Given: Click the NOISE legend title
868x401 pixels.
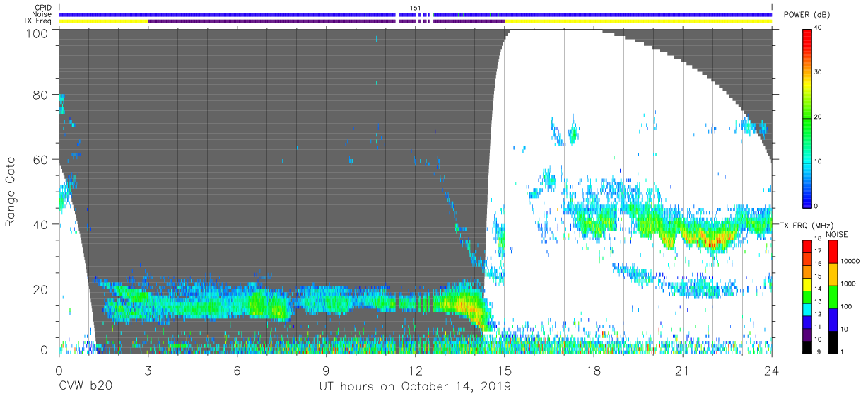Looking at the screenshot, I should (x=837, y=234).
